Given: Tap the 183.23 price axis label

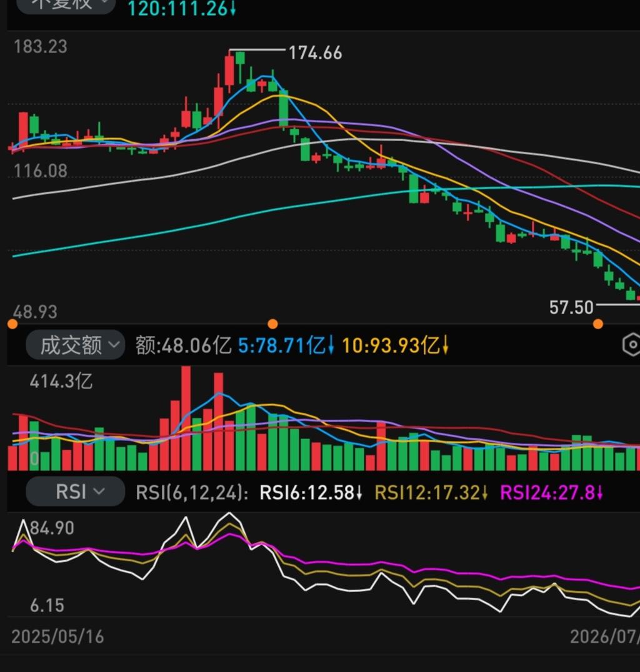Looking at the screenshot, I should pyautogui.click(x=41, y=47).
